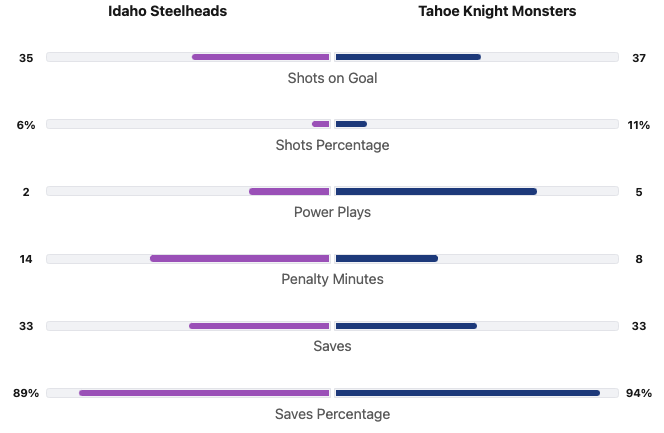Click Idaho's 89% saves percentage value
The width and height of the screenshot is (664, 433).
pos(26,393)
